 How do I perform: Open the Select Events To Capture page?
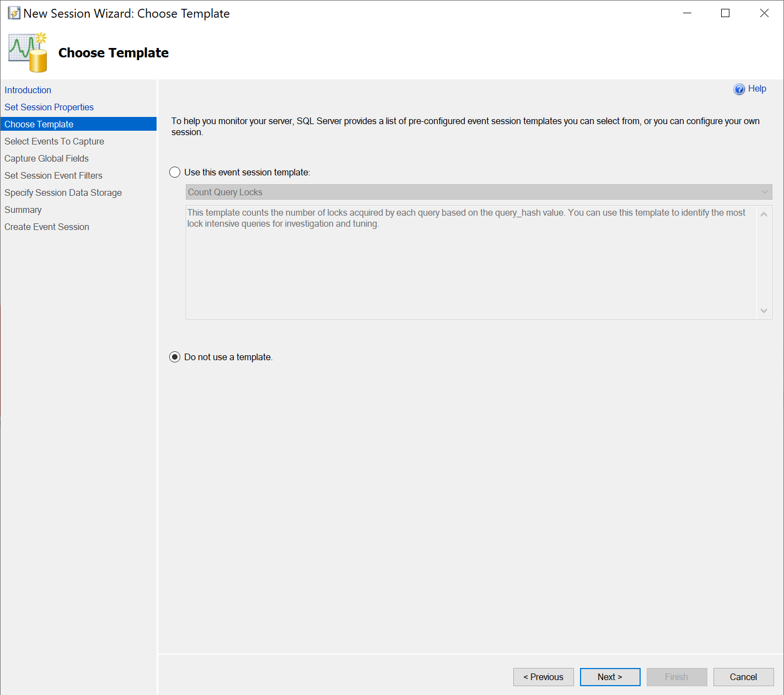coord(54,141)
